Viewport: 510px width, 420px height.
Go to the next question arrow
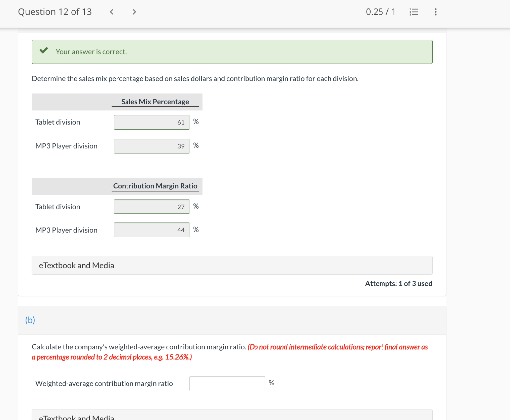coord(134,12)
